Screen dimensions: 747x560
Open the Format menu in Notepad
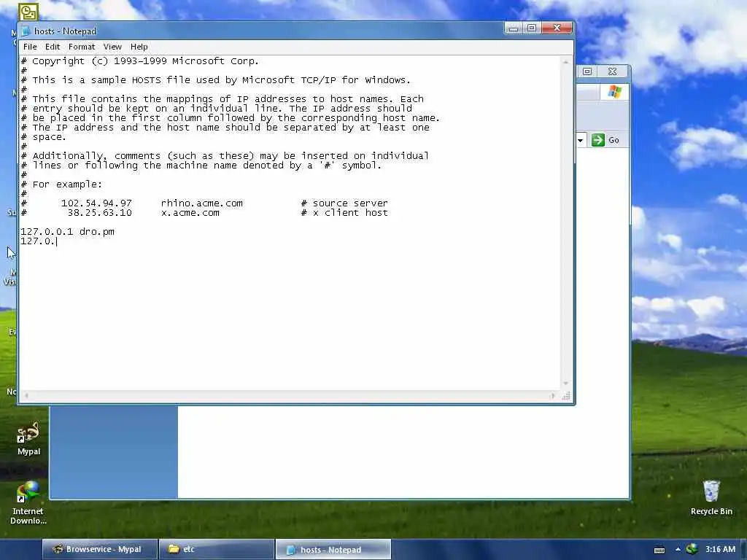coord(82,47)
